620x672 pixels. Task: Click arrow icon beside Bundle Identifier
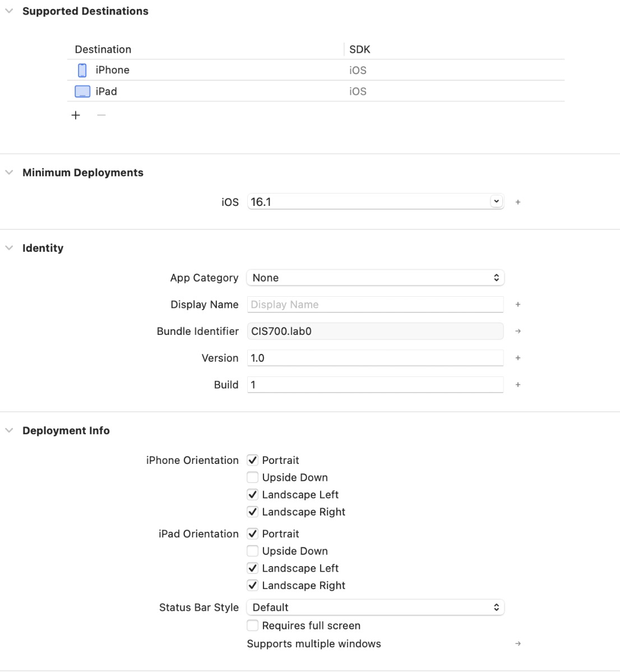coord(518,332)
